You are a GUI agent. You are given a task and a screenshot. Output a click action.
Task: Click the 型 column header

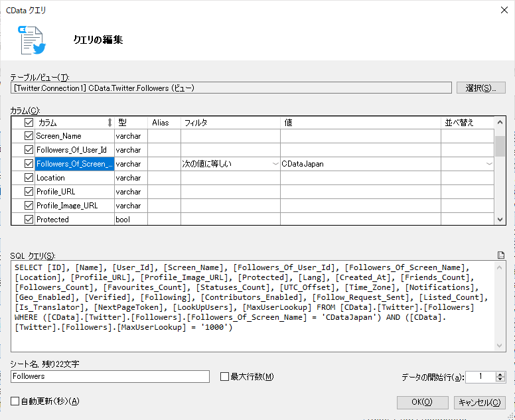pos(131,123)
